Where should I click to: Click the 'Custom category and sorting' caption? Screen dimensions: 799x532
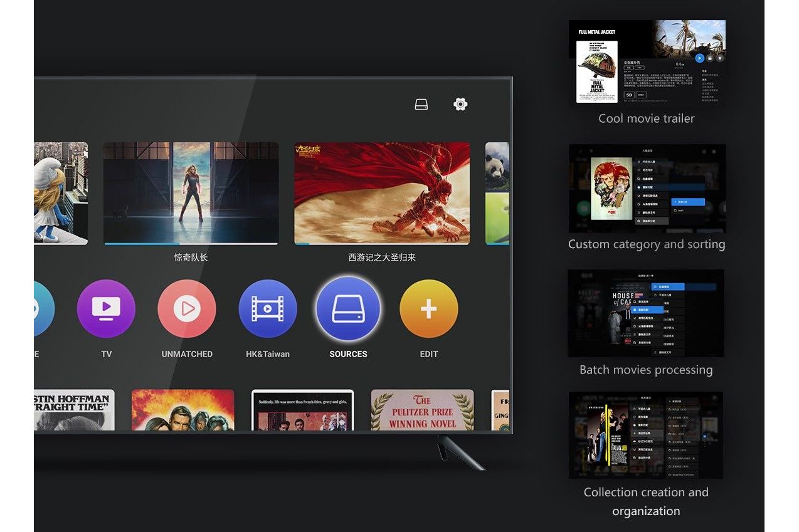647,244
